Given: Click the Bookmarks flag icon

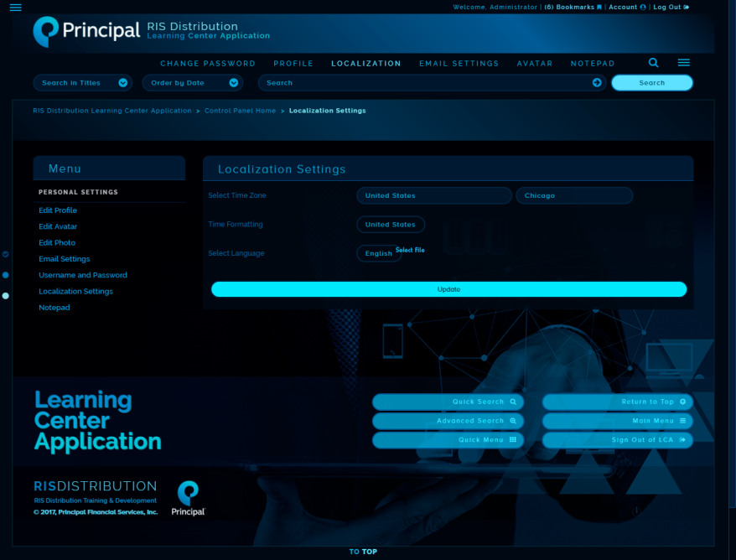Looking at the screenshot, I should click(x=599, y=7).
